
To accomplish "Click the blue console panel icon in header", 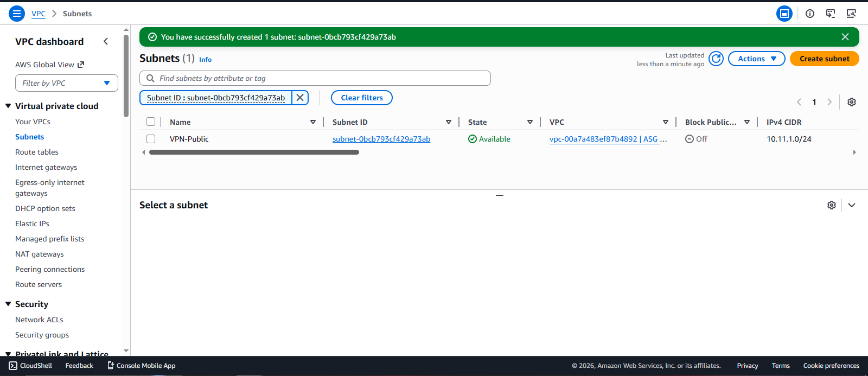I will tap(784, 14).
